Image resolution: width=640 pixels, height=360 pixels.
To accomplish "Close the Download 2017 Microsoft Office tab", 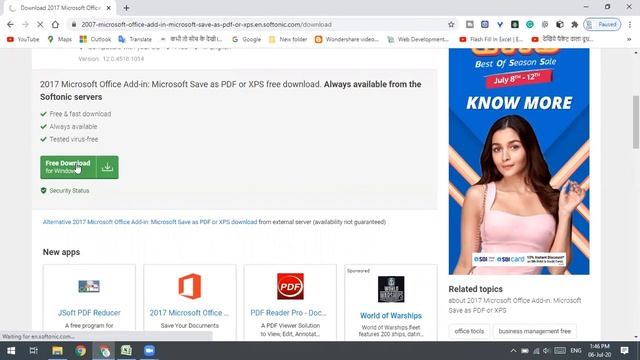I will (109, 8).
